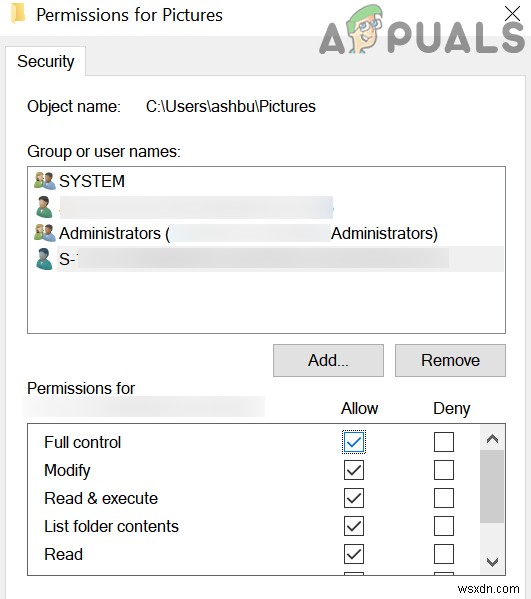
Task: Toggle Allow for List folder contents
Action: (354, 526)
